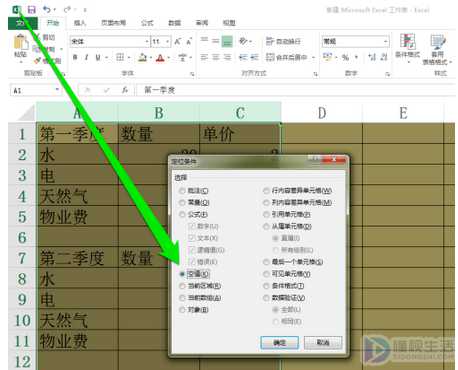The image size is (458, 370).
Task: Toggle Italic formatting in the ribbon
Action: click(86, 57)
